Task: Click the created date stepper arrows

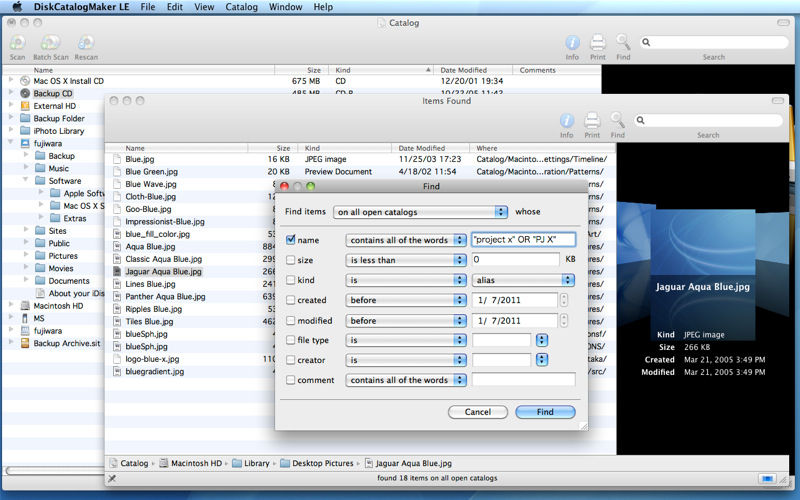Action: (564, 300)
